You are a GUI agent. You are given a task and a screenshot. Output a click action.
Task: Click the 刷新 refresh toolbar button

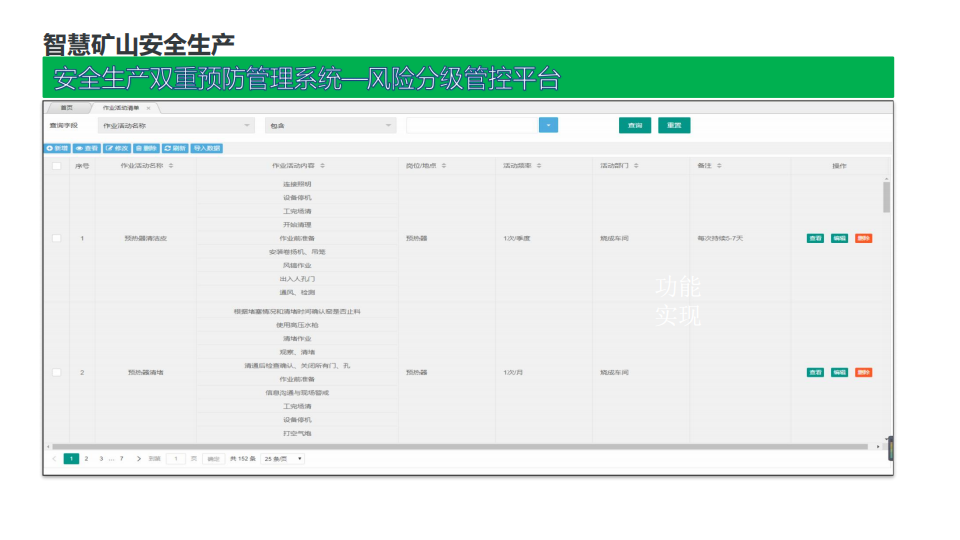(x=175, y=148)
